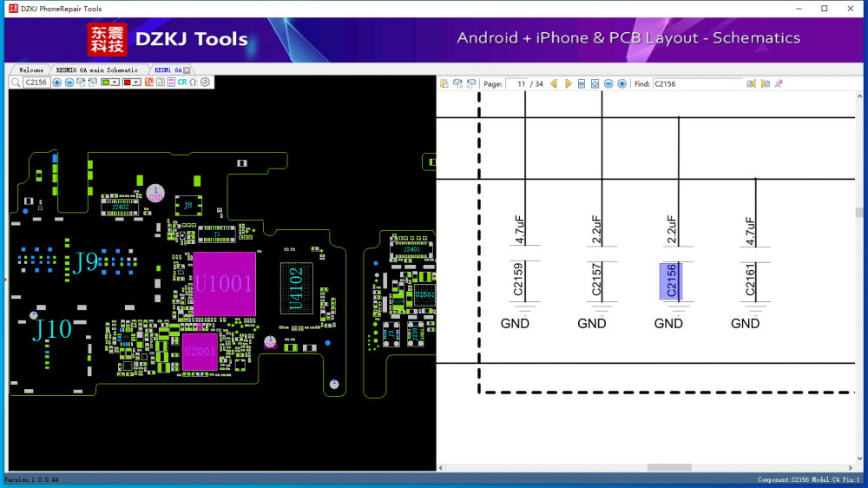Click the rotate board circular icon
Image resolution: width=868 pixels, height=488 pixels.
pyautogui.click(x=206, y=82)
